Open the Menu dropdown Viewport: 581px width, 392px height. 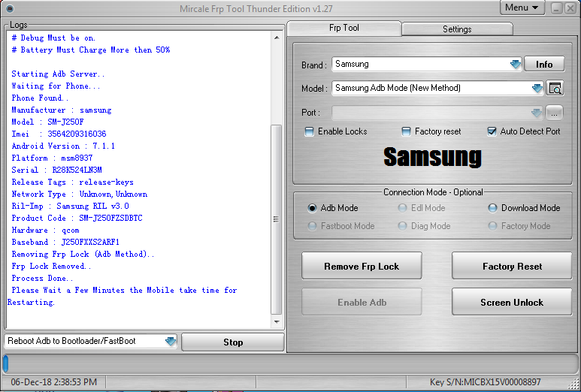(x=522, y=8)
